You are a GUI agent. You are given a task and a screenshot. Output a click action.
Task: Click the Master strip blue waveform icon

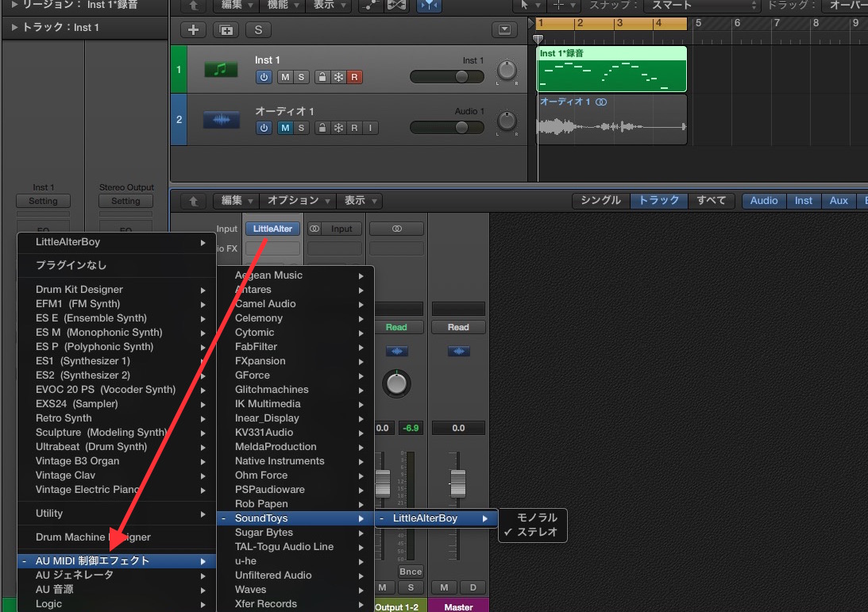(x=458, y=351)
